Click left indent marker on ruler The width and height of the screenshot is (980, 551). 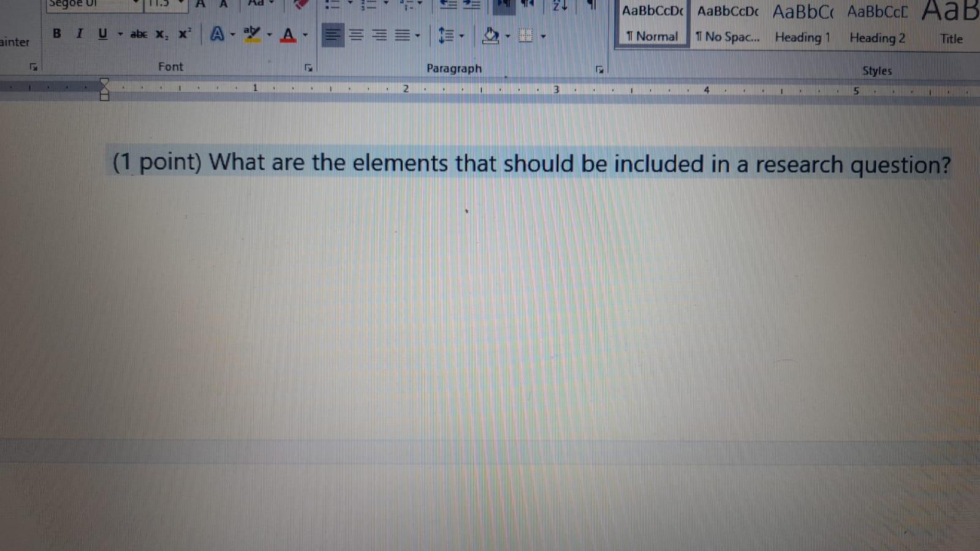(x=104, y=96)
